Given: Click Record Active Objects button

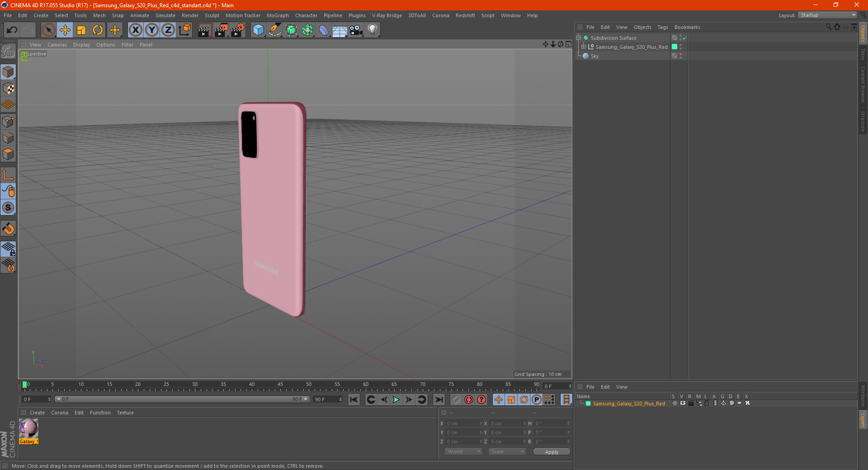Looking at the screenshot, I should click(x=456, y=399).
